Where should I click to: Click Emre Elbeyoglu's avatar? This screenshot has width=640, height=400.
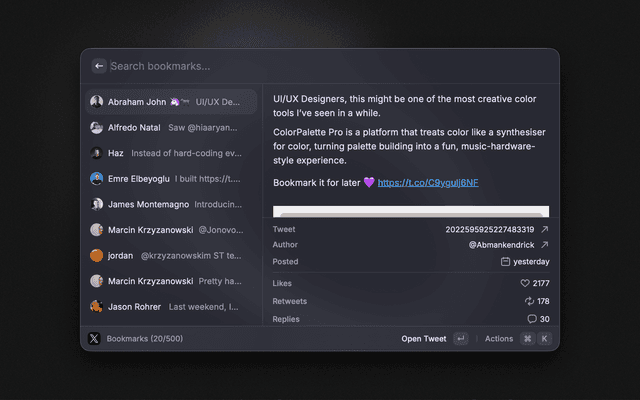coord(96,179)
